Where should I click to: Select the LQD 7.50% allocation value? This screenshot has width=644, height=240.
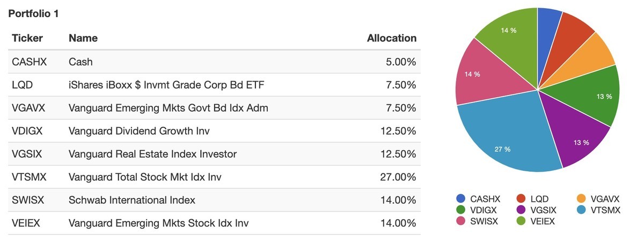[400, 85]
